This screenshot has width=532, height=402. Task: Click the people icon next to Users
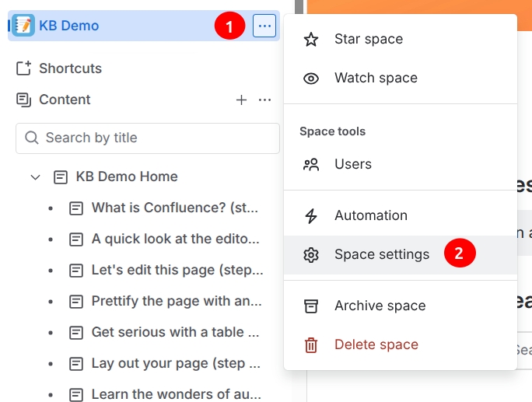pos(311,165)
